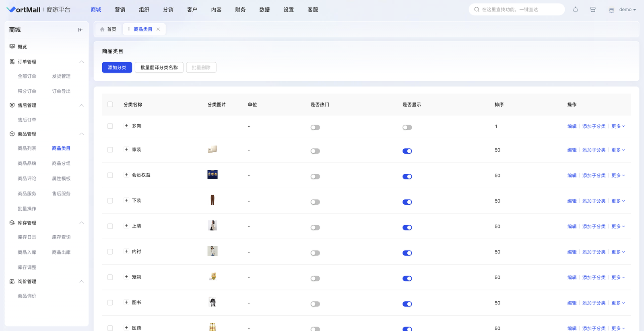Open the 营销 top menu
Viewport: 644px width, 331px height.
(x=120, y=10)
